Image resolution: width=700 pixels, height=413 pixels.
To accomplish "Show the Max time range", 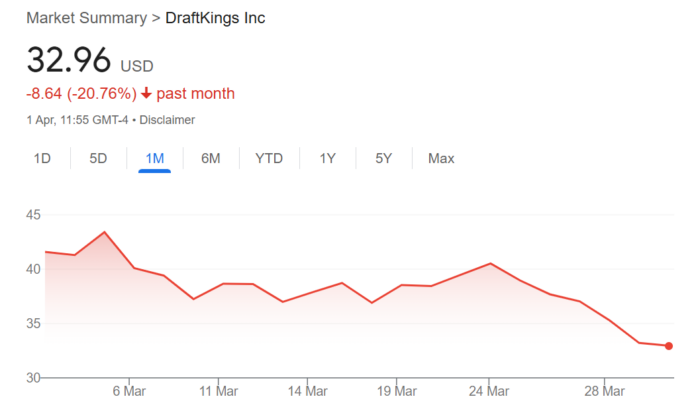I will point(441,158).
